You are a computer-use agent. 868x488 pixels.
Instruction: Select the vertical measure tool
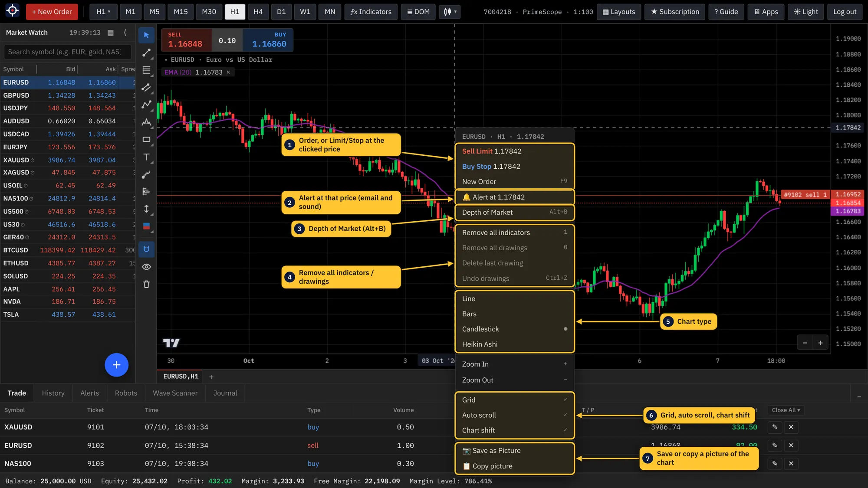coord(146,209)
